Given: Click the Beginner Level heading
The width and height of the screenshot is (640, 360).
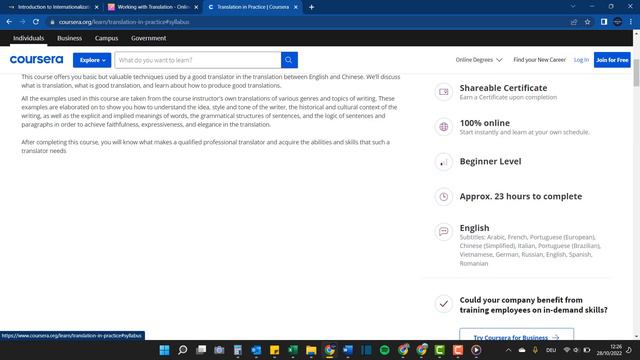Looking at the screenshot, I should pyautogui.click(x=490, y=161).
